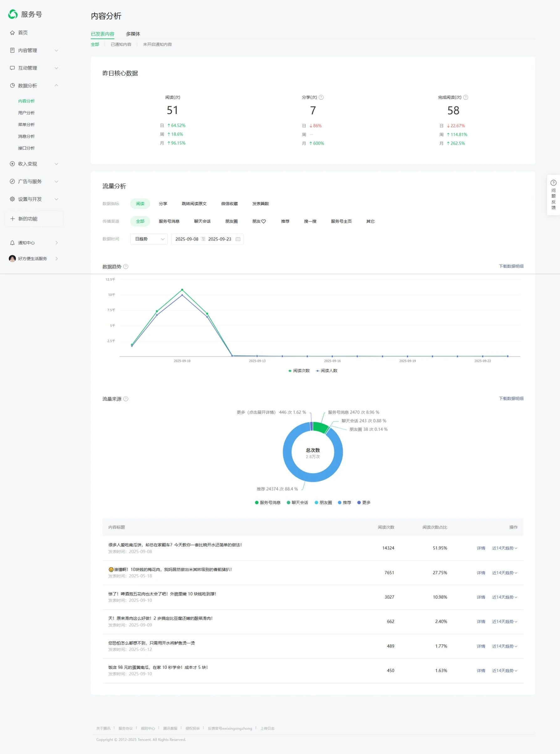Switch to the 已通知内容 sub-tab
The image size is (560, 754).
[x=121, y=44]
